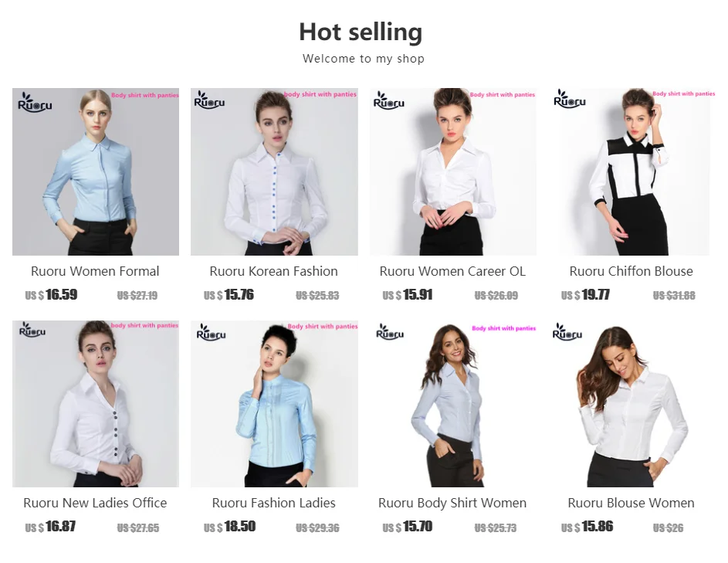Image resolution: width=728 pixels, height=563 pixels.
Task: Click the US $19.77 price
Action: [x=585, y=294]
